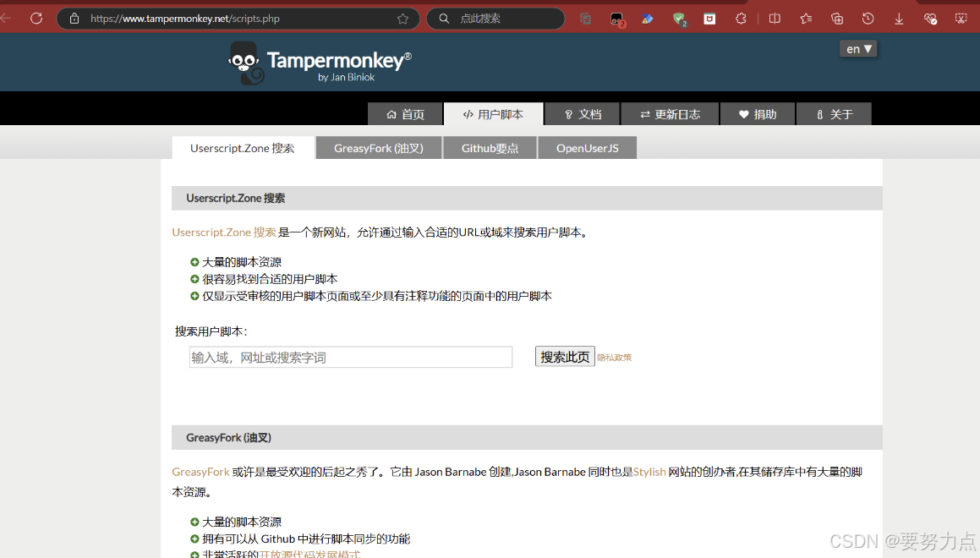Click bullet 拥有可以从 Github 中进行脚本同步的功能
Image resolution: width=980 pixels, height=558 pixels.
[x=306, y=539]
